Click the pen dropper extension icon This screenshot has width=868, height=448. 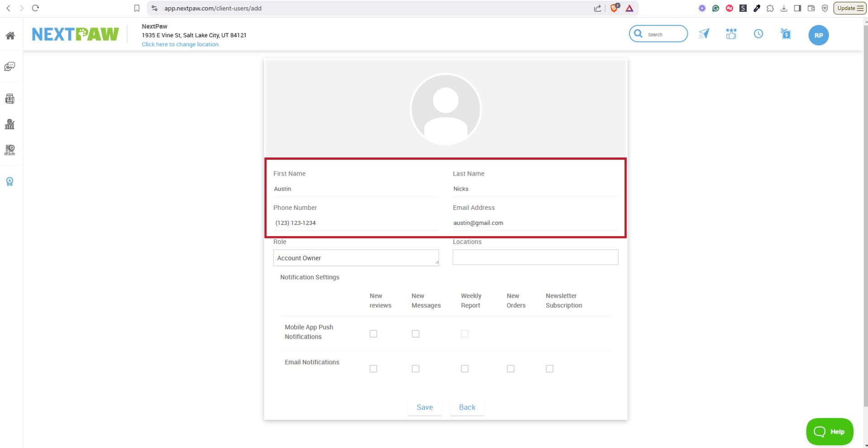757,8
